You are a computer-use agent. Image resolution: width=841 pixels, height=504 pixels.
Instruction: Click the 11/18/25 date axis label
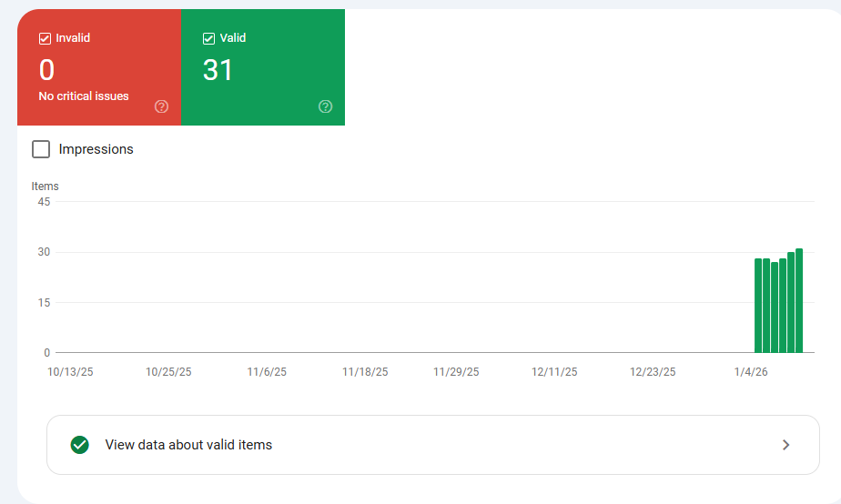365,372
